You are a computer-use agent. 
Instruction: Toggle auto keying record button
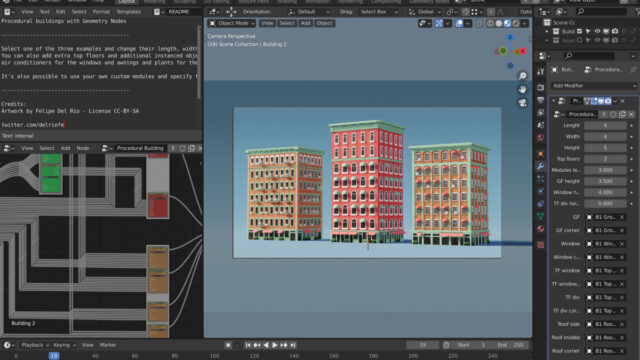(228, 345)
